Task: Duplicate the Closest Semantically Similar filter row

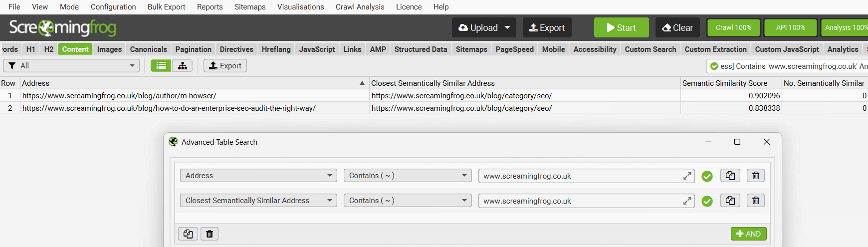Action: click(x=730, y=201)
